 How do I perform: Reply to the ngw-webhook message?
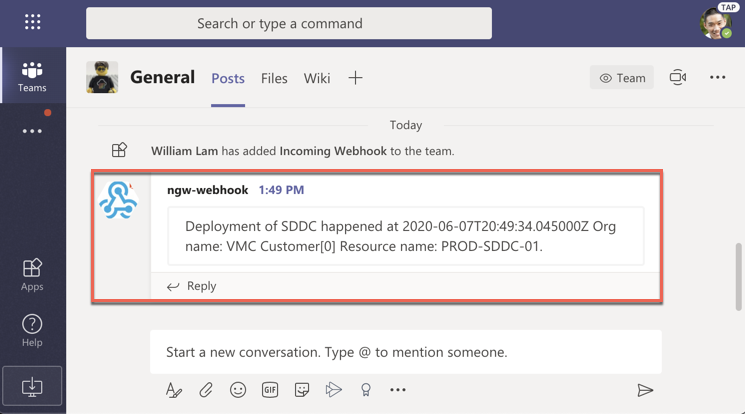tap(191, 286)
